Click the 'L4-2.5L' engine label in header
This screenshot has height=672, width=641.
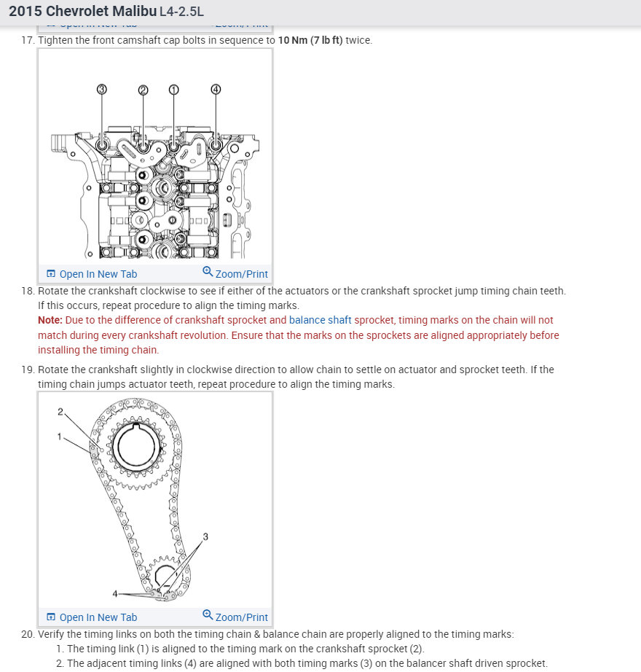point(181,12)
